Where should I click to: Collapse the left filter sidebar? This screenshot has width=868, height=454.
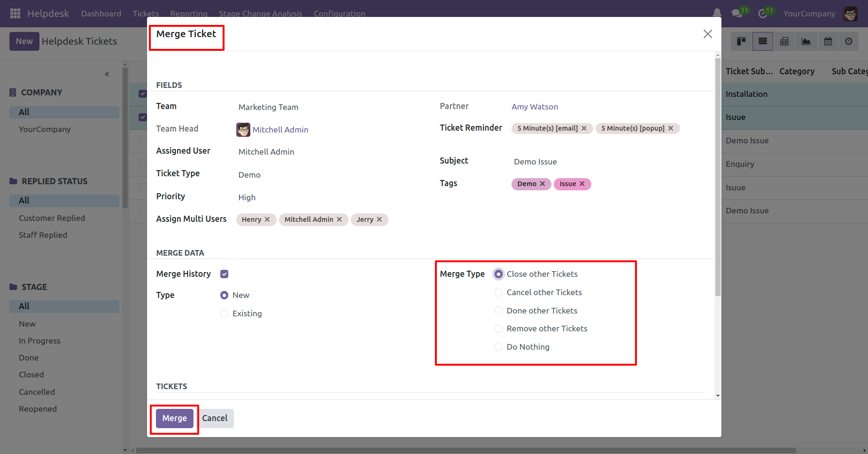(107, 74)
